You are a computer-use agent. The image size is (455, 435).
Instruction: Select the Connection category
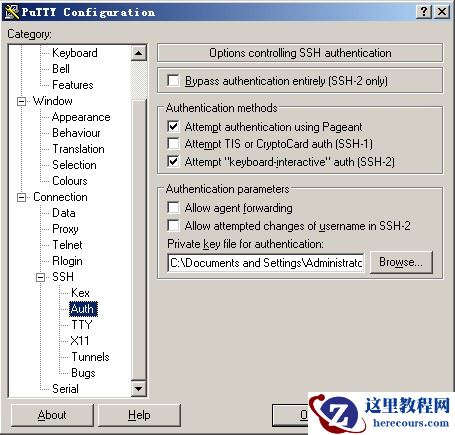(60, 197)
